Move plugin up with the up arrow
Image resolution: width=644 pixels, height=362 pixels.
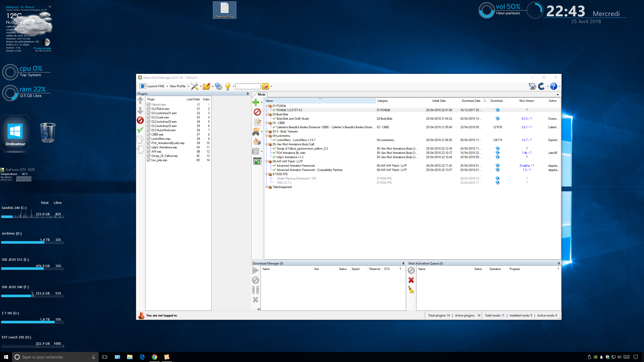click(140, 101)
